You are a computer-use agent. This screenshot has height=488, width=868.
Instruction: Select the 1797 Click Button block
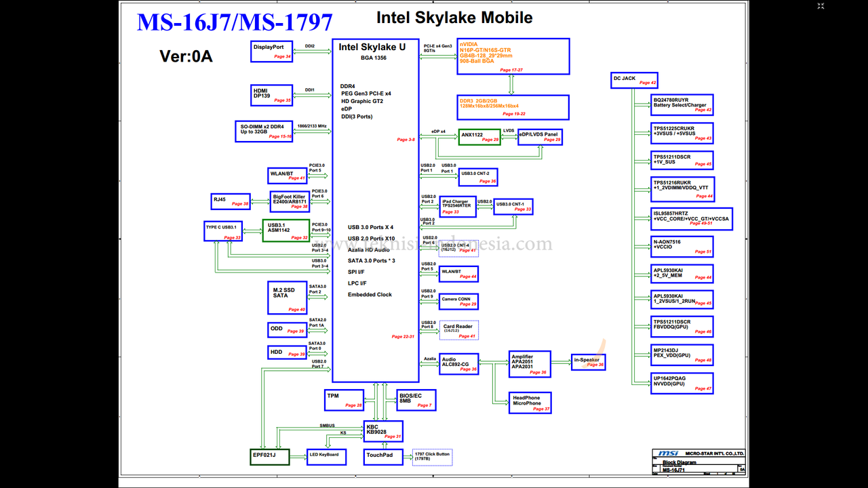pos(432,457)
